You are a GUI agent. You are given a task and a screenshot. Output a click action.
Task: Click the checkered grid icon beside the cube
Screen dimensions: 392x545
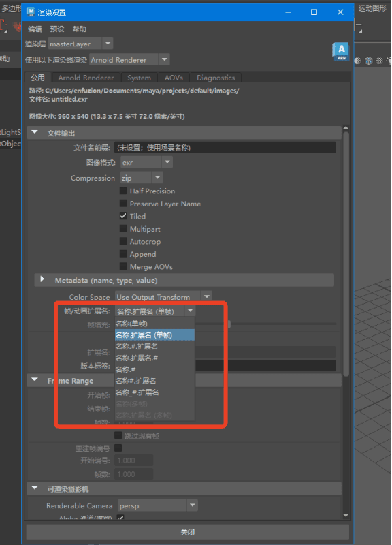point(379,61)
